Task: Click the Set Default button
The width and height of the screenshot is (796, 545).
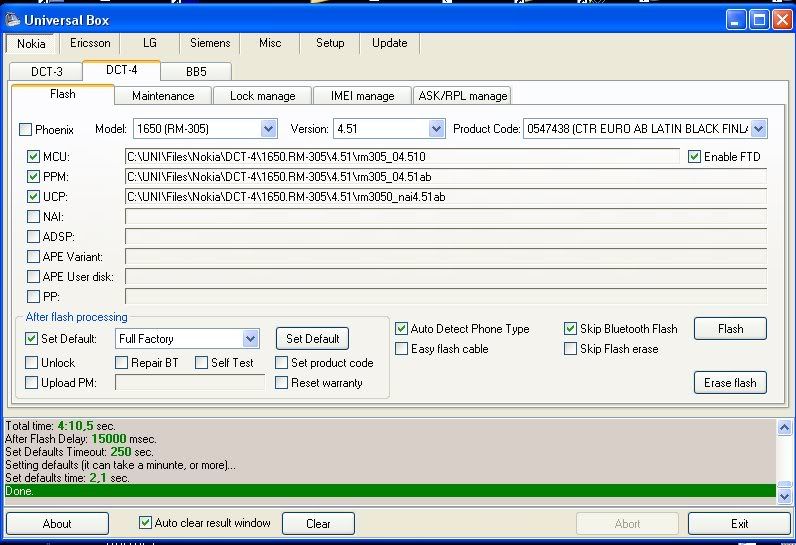Action: (313, 338)
